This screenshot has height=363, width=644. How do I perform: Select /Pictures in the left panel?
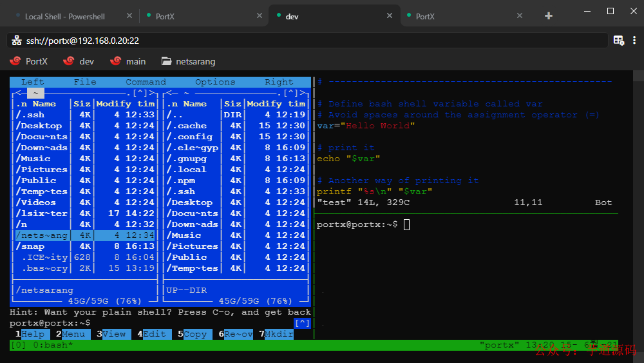click(85, 170)
